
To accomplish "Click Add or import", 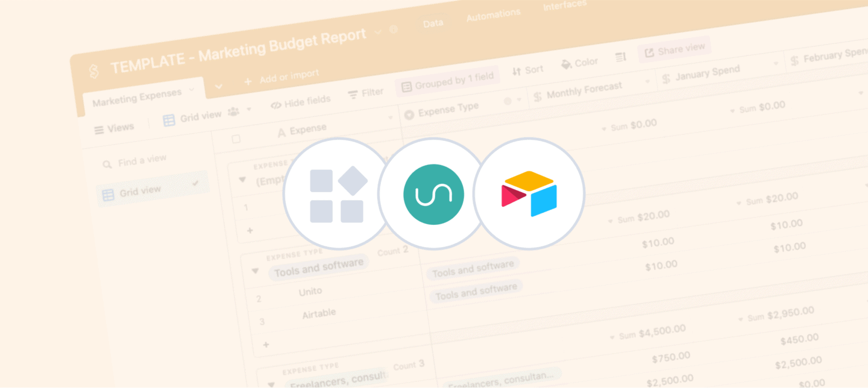I will coord(281,78).
